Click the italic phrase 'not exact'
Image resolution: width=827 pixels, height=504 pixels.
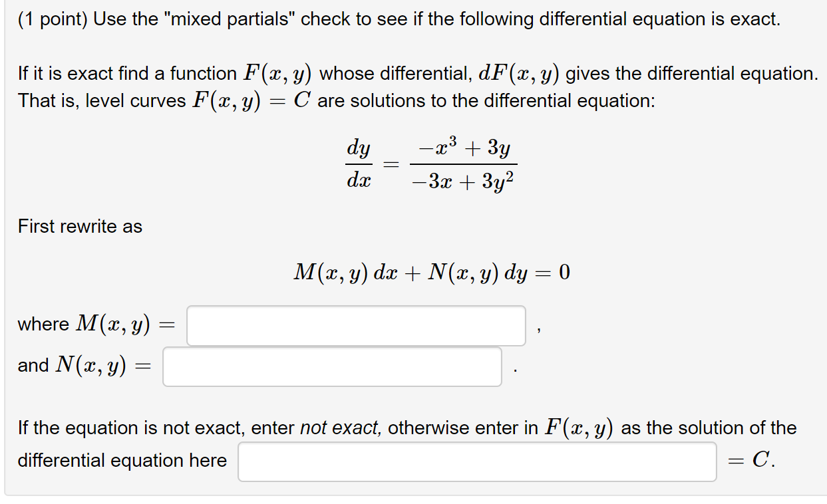(x=333, y=428)
